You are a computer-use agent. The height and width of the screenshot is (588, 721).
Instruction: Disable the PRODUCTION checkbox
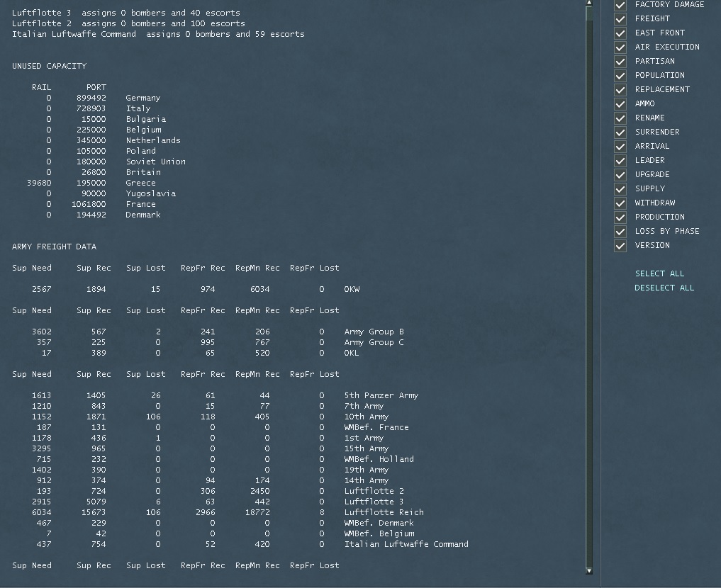coord(620,217)
